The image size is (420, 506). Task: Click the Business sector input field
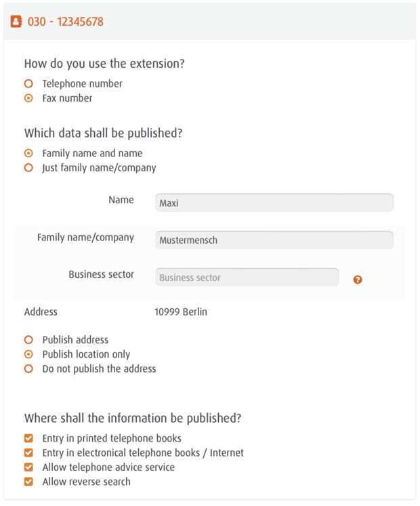click(247, 277)
